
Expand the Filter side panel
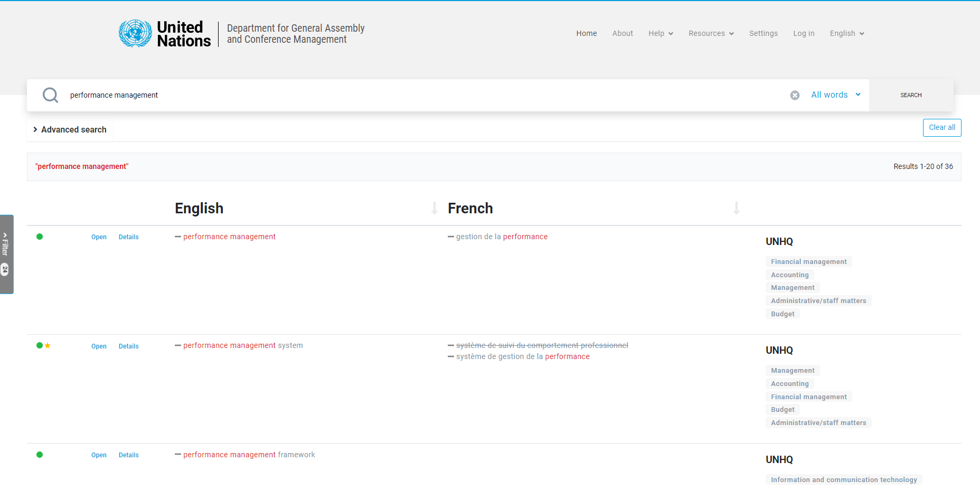[x=6, y=254]
